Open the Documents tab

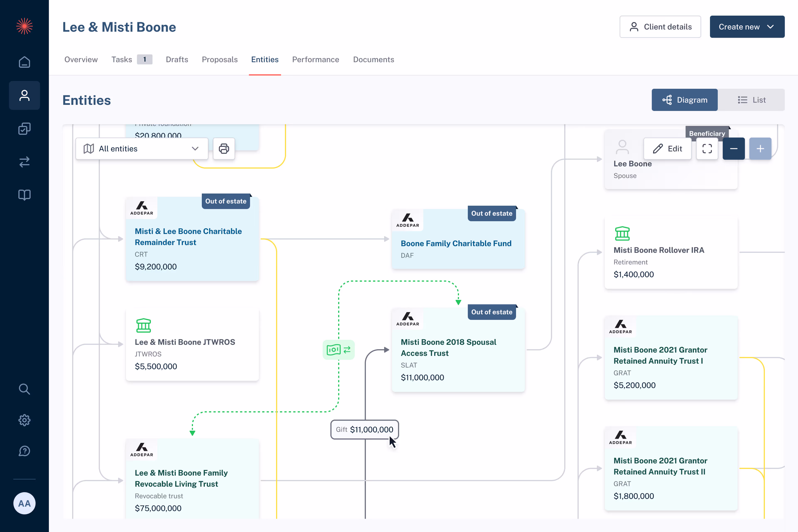point(374,59)
